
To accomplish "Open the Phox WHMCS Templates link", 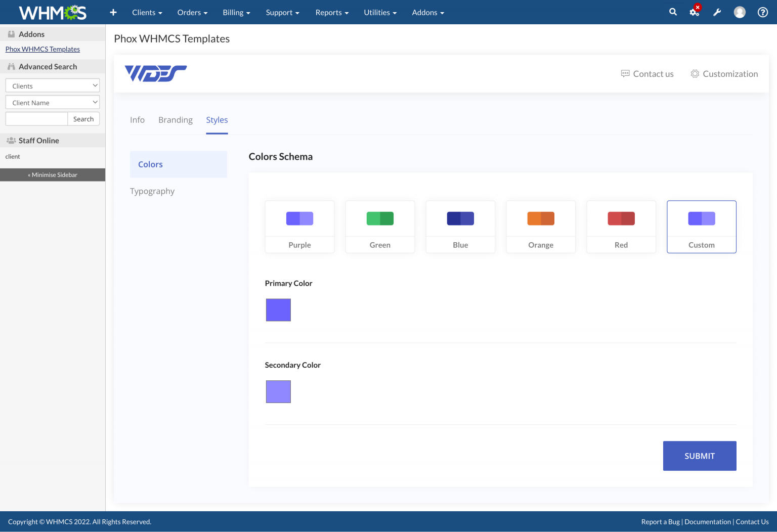I will 42,49.
